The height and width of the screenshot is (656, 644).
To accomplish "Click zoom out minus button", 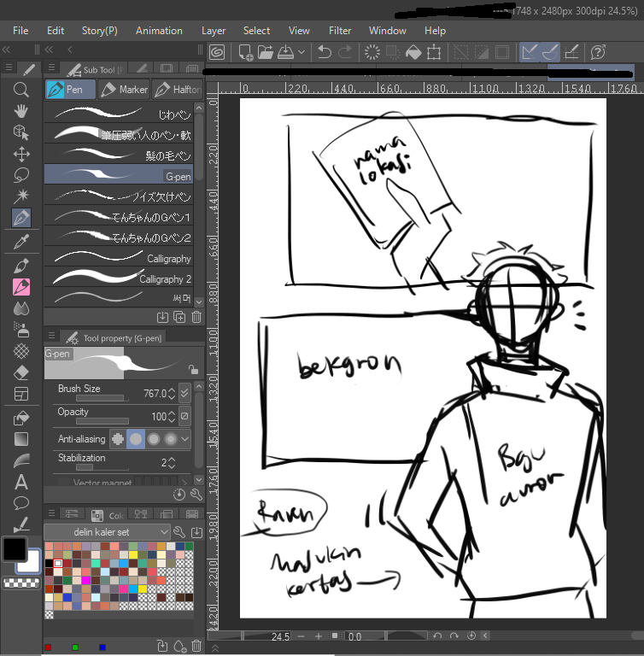I will click(x=301, y=635).
